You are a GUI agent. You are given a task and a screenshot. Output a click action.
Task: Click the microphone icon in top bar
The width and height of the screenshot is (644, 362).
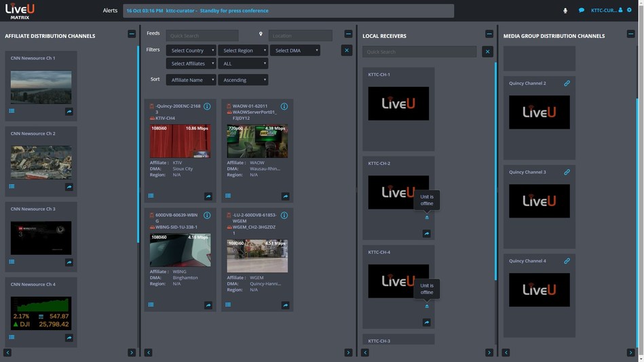click(x=565, y=11)
